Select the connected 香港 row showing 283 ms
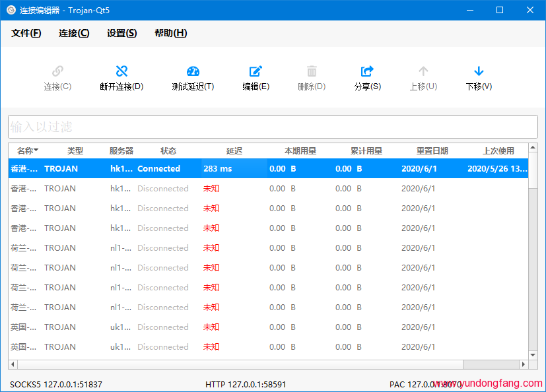The height and width of the screenshot is (392, 546). point(269,168)
